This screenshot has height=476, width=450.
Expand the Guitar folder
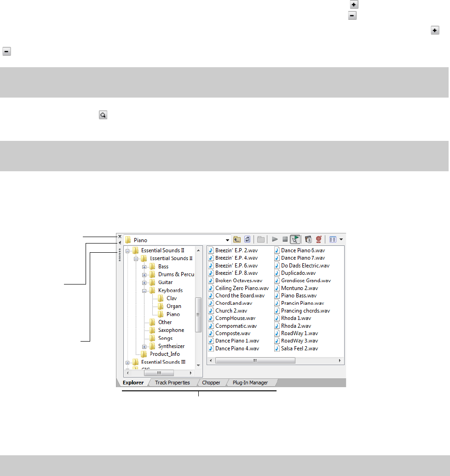(144, 283)
